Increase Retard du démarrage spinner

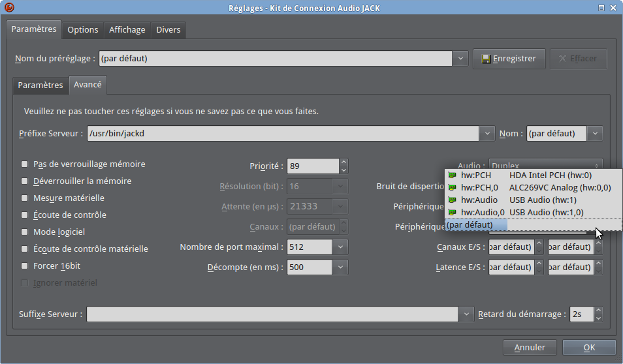598,310
